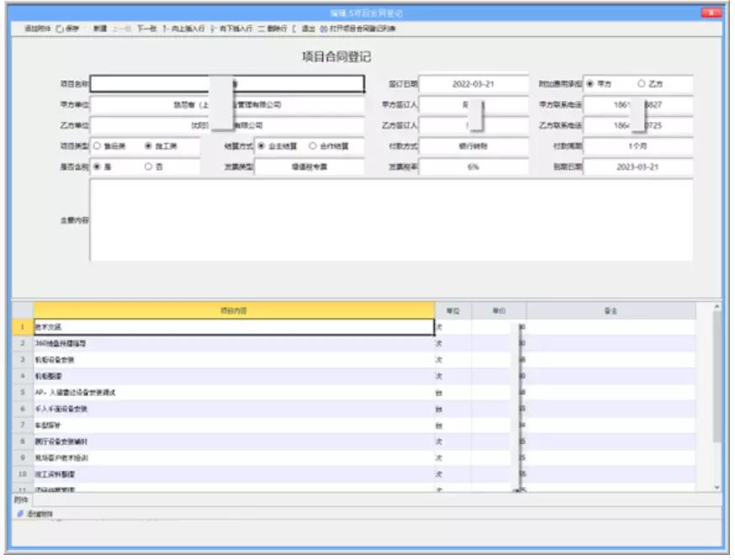Create a new record with 新建
735x560 pixels.
point(99,29)
